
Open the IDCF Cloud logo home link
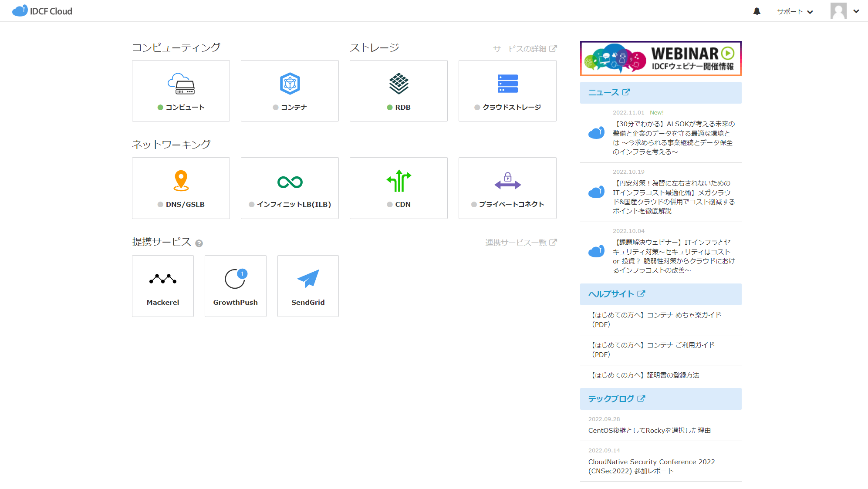pos(42,11)
